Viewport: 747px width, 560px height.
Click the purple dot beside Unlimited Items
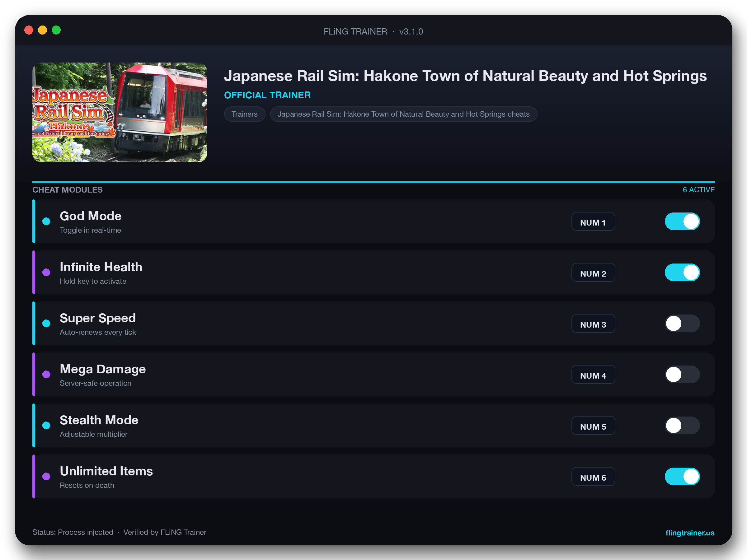(x=46, y=476)
